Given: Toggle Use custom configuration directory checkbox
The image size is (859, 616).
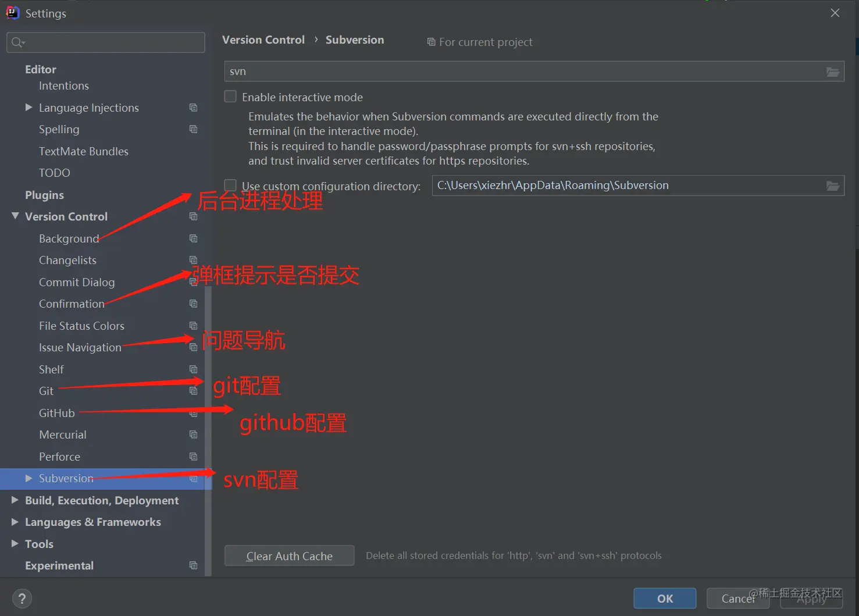Looking at the screenshot, I should pyautogui.click(x=230, y=185).
